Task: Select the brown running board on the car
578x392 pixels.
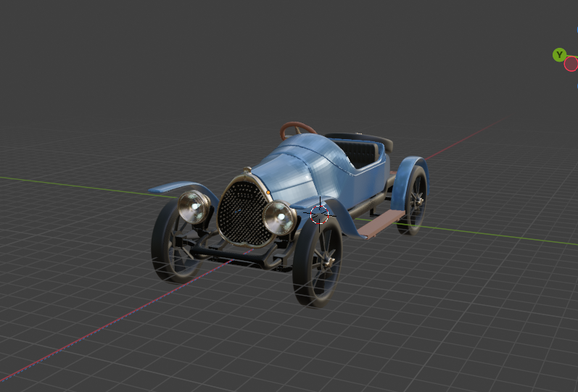Action: pos(381,224)
